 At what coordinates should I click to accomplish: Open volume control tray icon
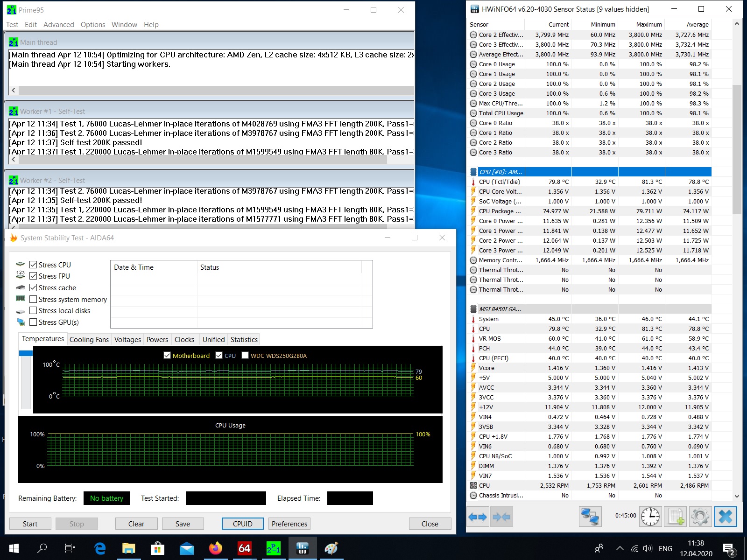click(x=647, y=549)
